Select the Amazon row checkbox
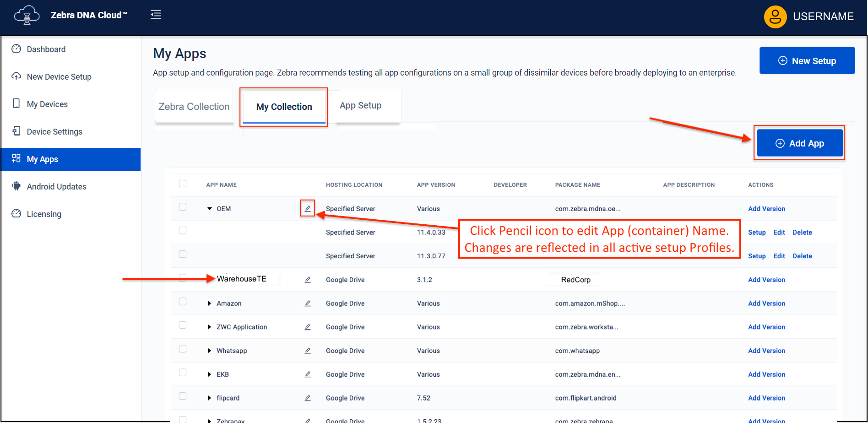The width and height of the screenshot is (868, 423). (x=183, y=302)
